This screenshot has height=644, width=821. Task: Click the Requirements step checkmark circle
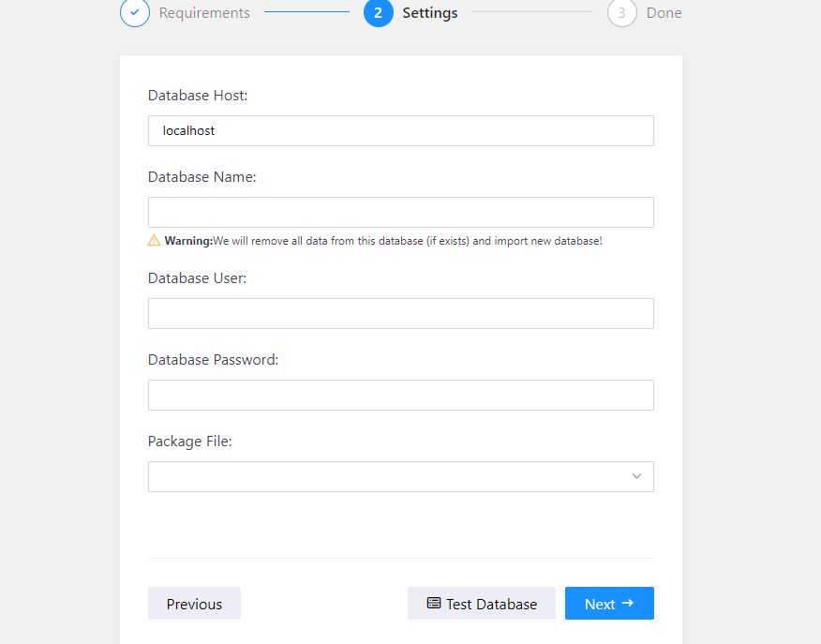pos(135,12)
